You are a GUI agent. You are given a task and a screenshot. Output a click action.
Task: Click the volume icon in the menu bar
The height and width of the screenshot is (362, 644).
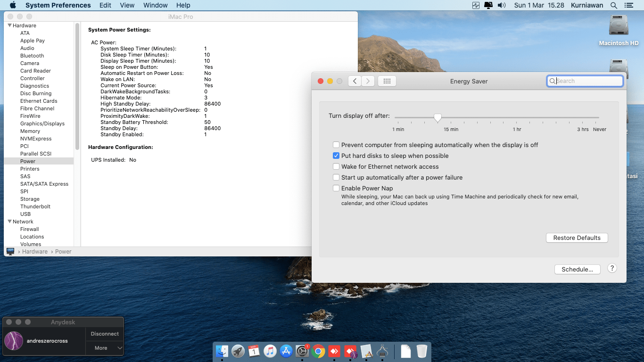coord(501,5)
